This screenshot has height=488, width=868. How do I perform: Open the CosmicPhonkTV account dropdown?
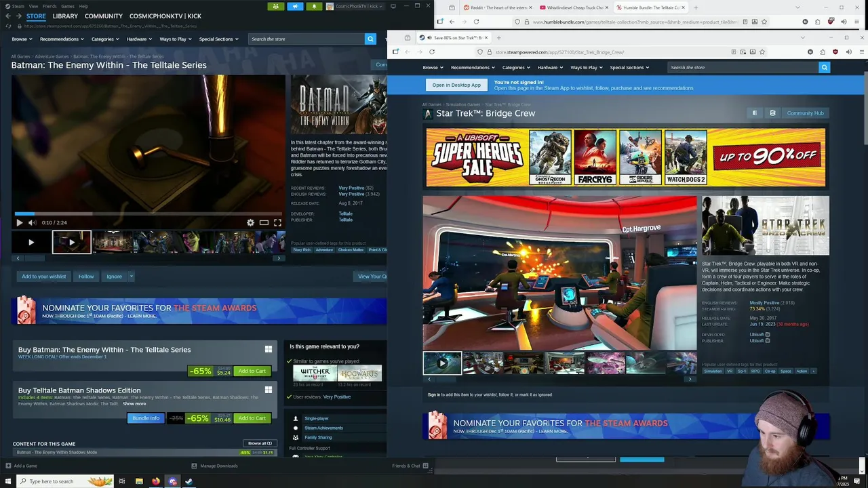click(355, 6)
